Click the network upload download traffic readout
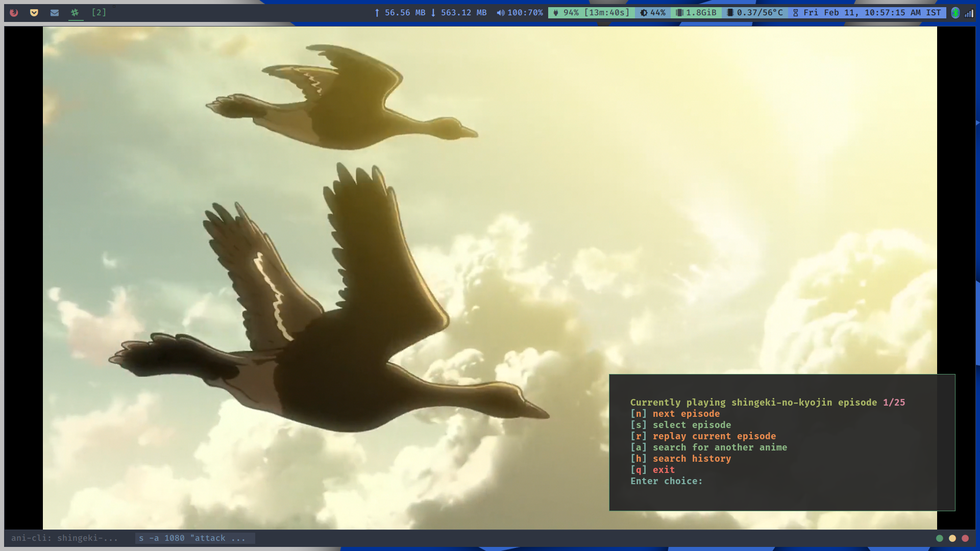 pyautogui.click(x=430, y=13)
